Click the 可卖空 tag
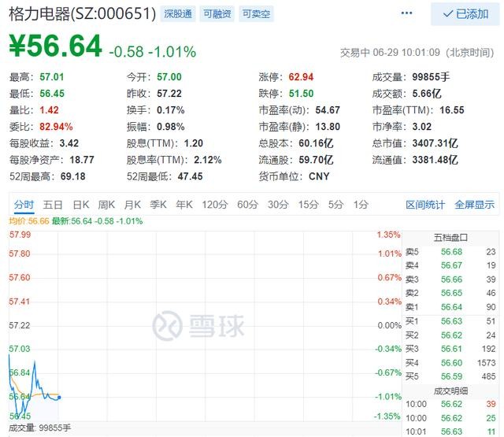The width and height of the screenshot is (504, 437). pyautogui.click(x=256, y=14)
